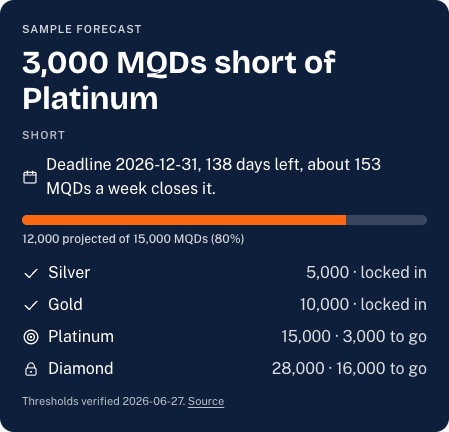The image size is (449, 432).
Task: Click the orange filled part of progress bar
Action: (184, 220)
